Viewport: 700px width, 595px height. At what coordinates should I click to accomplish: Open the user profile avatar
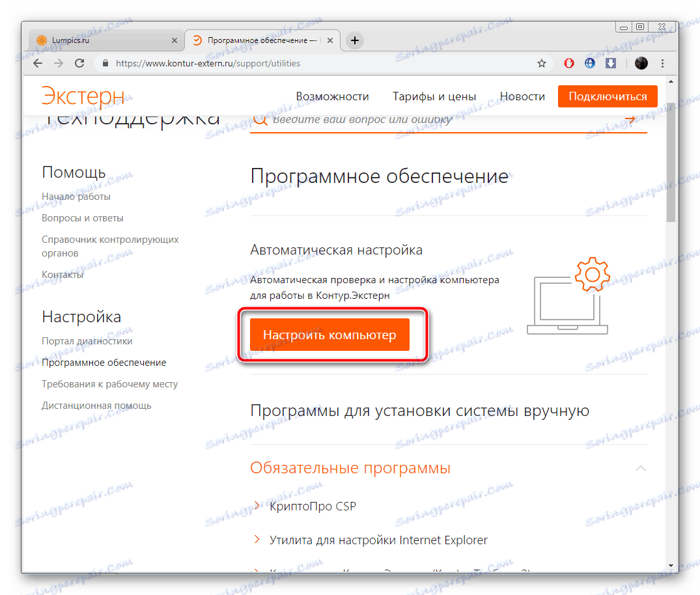coord(641,63)
